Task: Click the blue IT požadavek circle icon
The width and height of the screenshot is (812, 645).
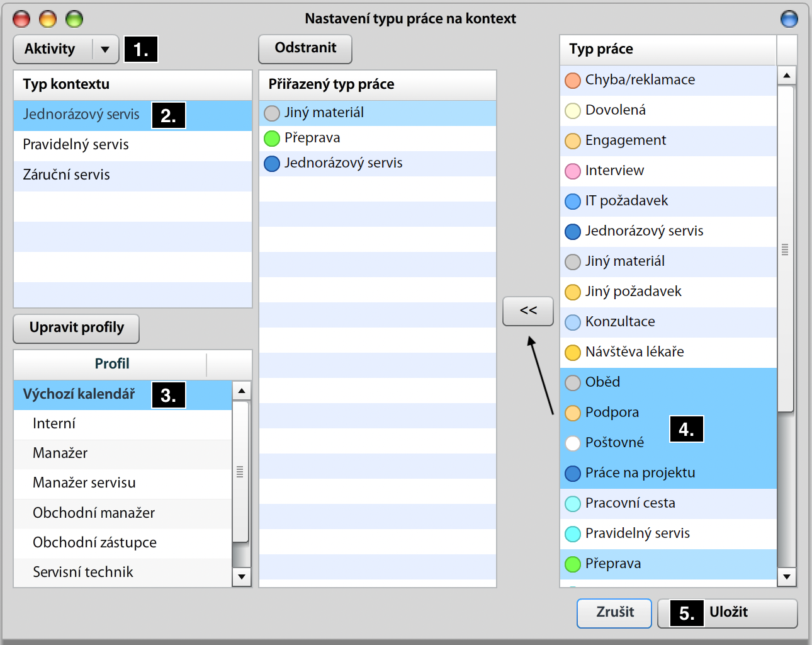Action: 572,202
